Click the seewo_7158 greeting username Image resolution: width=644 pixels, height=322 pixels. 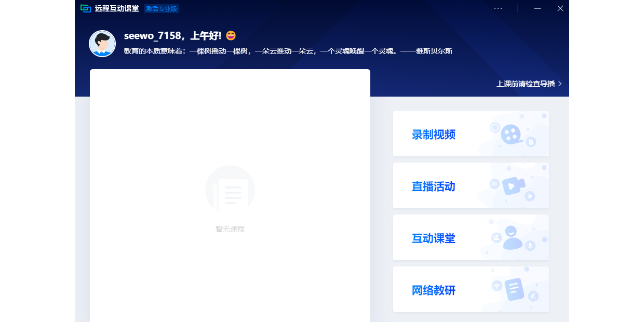pyautogui.click(x=152, y=36)
